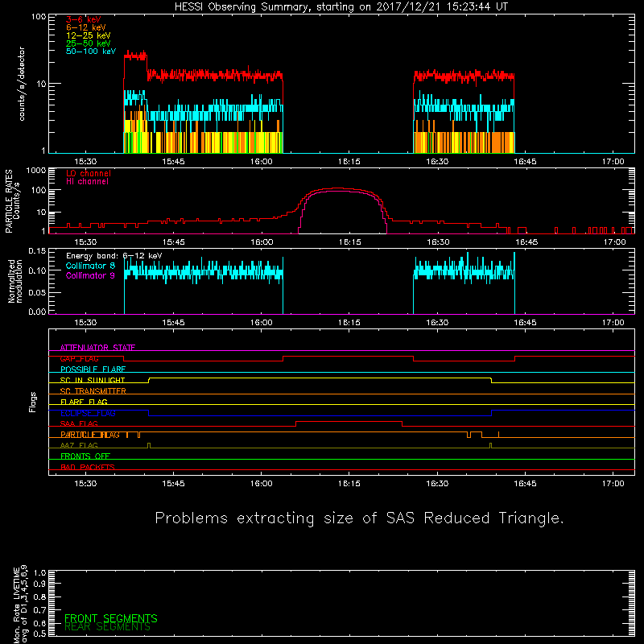The image size is (644, 644).
Task: Click the 0.15 tick on the modulation axis
Action: coord(37,250)
